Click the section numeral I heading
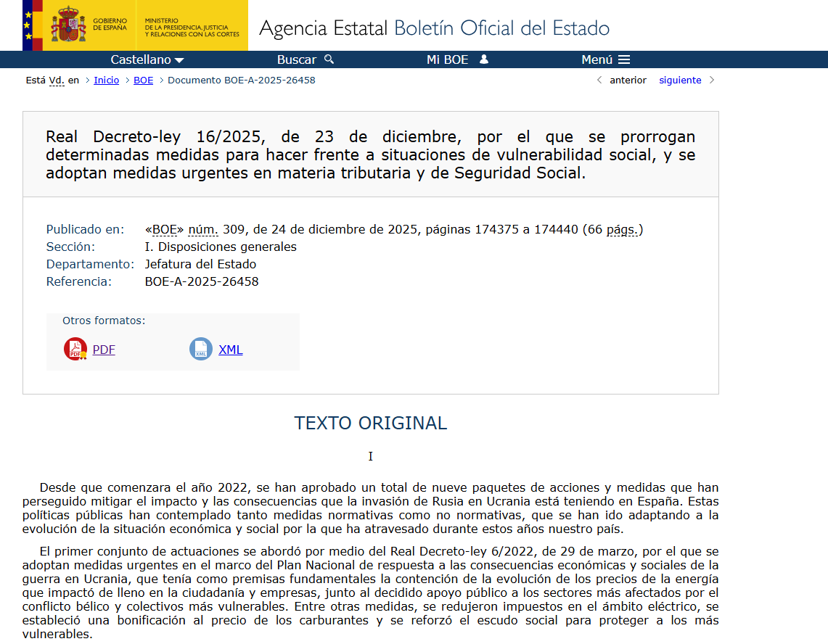Viewport: 828px width, 644px height. click(x=371, y=457)
